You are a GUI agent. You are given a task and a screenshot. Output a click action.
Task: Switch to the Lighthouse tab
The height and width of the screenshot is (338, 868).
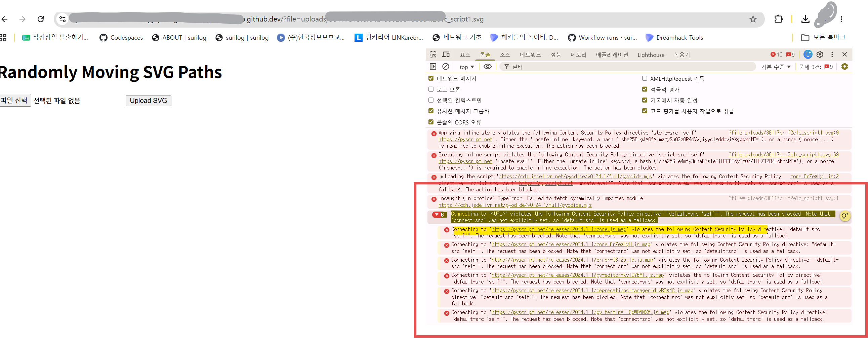pyautogui.click(x=651, y=54)
